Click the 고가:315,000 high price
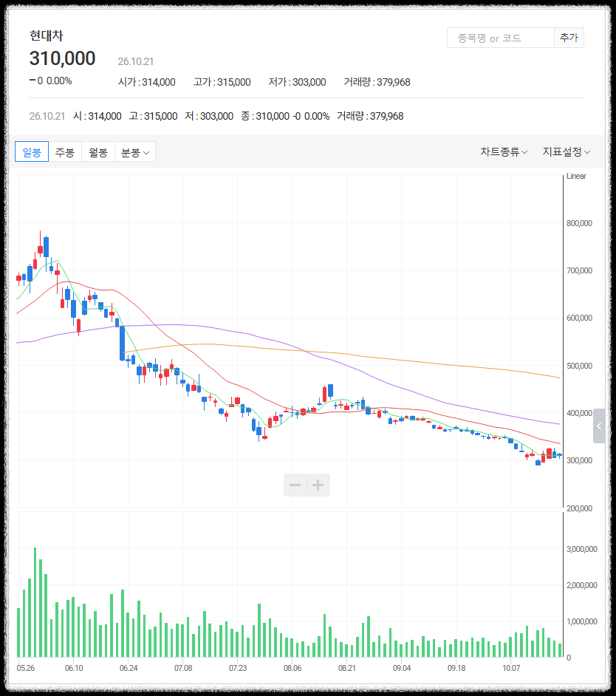The width and height of the screenshot is (616, 696). (222, 82)
